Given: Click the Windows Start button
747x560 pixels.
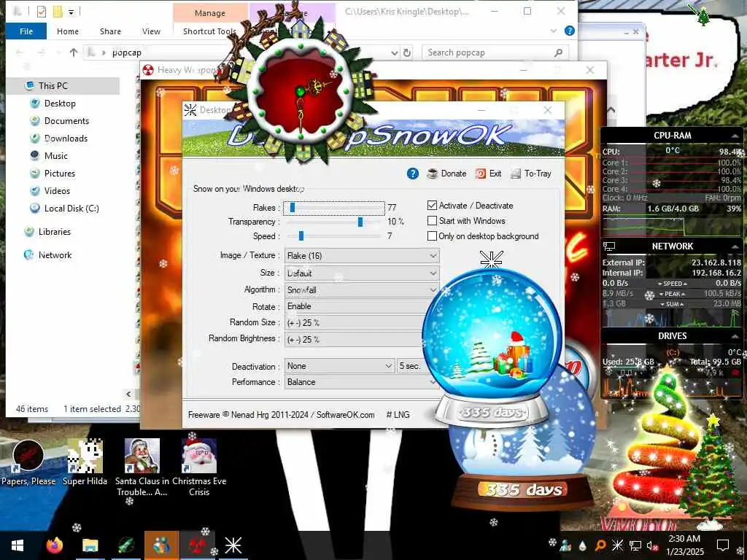Looking at the screenshot, I should (x=18, y=545).
